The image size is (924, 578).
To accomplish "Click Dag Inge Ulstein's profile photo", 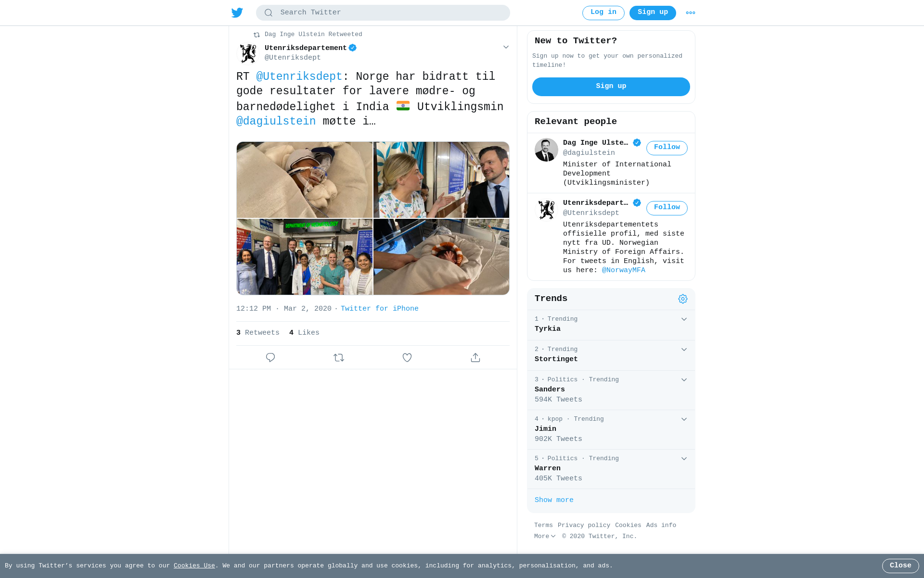I will pyautogui.click(x=546, y=150).
